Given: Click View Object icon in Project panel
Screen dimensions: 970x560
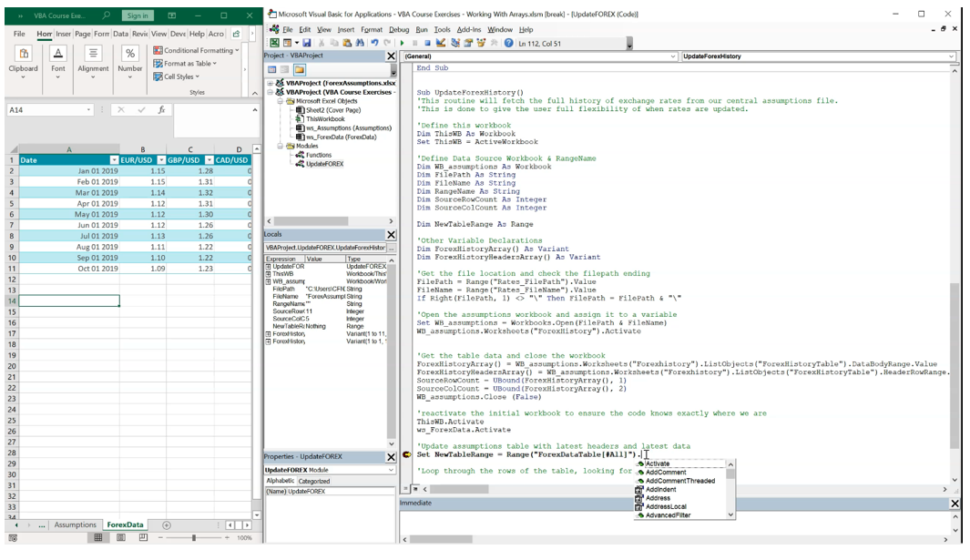Looking at the screenshot, I should tap(284, 69).
